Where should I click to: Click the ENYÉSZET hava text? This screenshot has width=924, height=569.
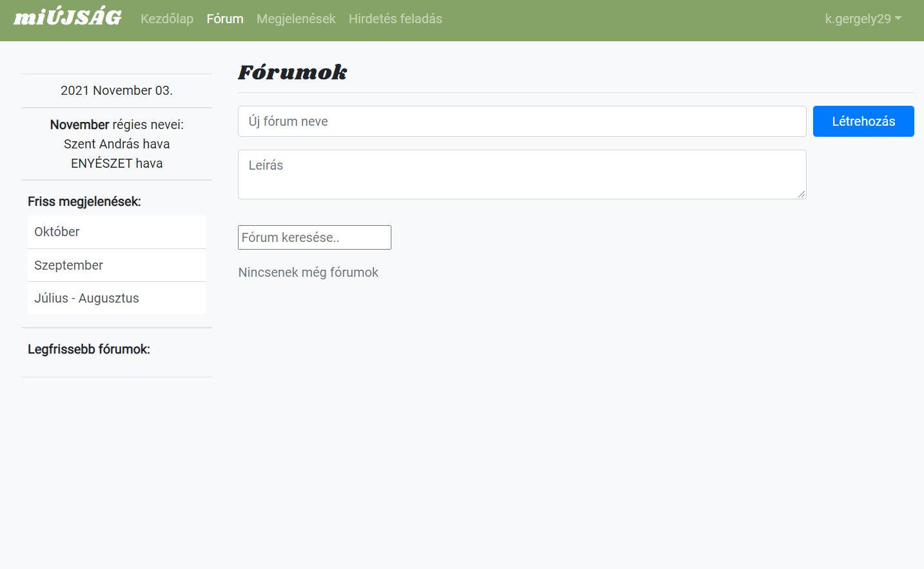(117, 163)
